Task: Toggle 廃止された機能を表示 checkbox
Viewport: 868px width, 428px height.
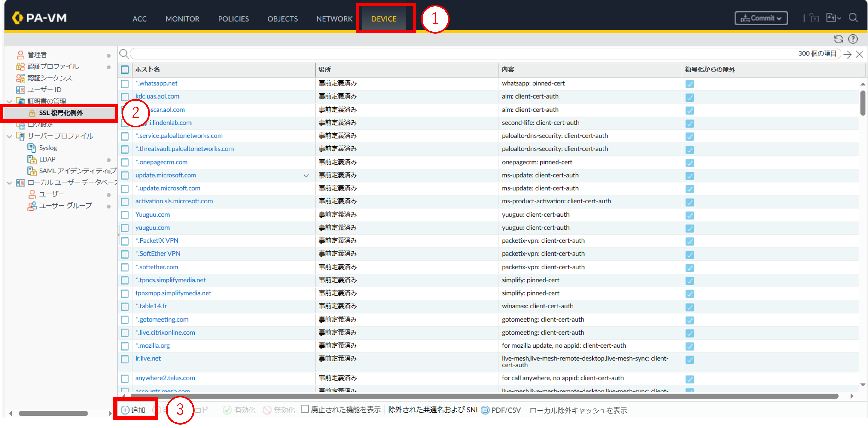Action: click(305, 409)
